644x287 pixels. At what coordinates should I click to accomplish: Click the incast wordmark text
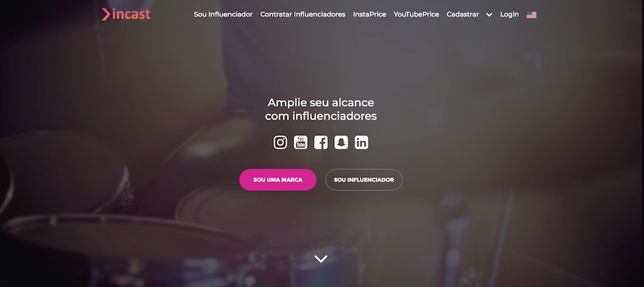[x=132, y=14]
